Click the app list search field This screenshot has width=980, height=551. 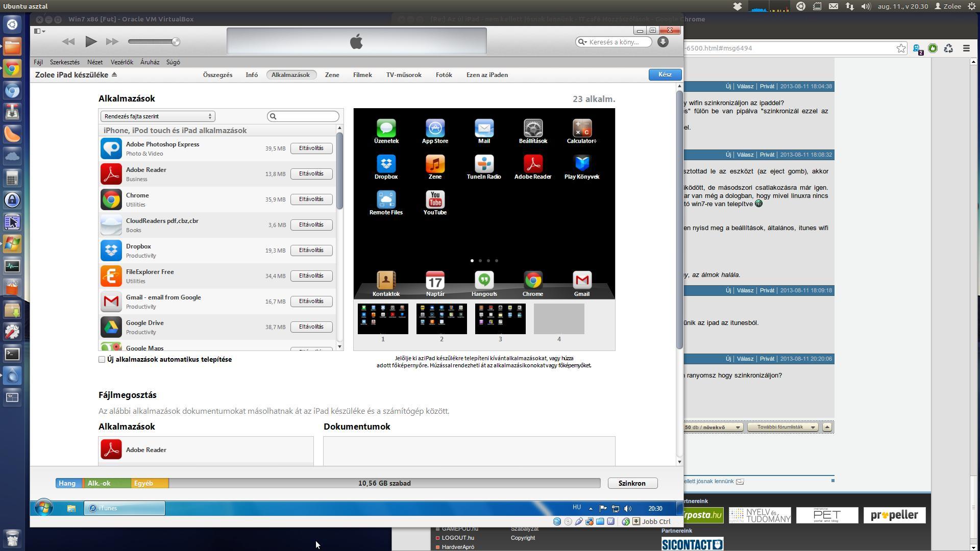coord(303,116)
